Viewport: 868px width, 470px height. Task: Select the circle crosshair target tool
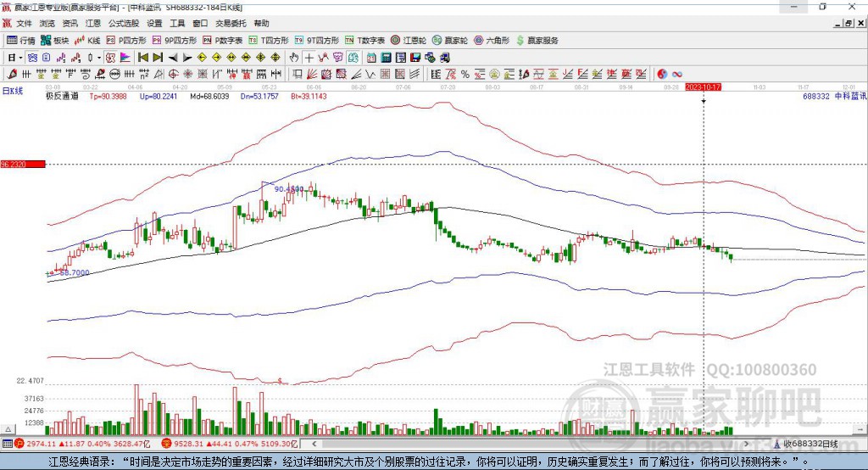pos(173,74)
